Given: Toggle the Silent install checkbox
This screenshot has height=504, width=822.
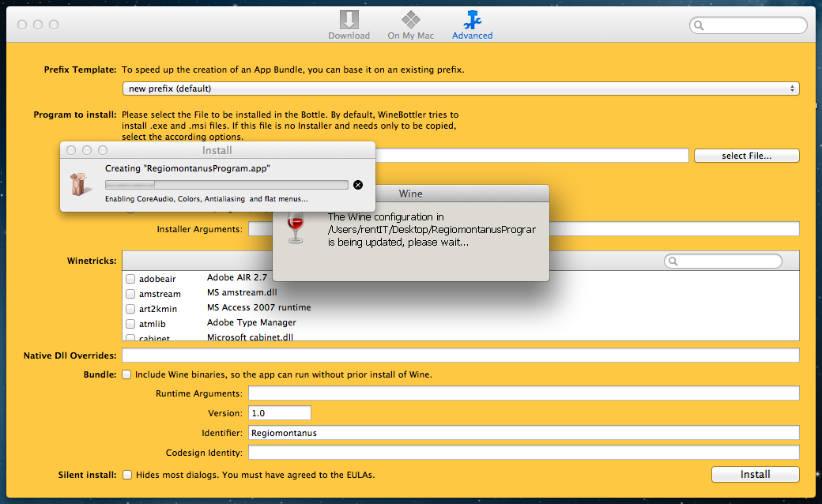Looking at the screenshot, I should (127, 475).
